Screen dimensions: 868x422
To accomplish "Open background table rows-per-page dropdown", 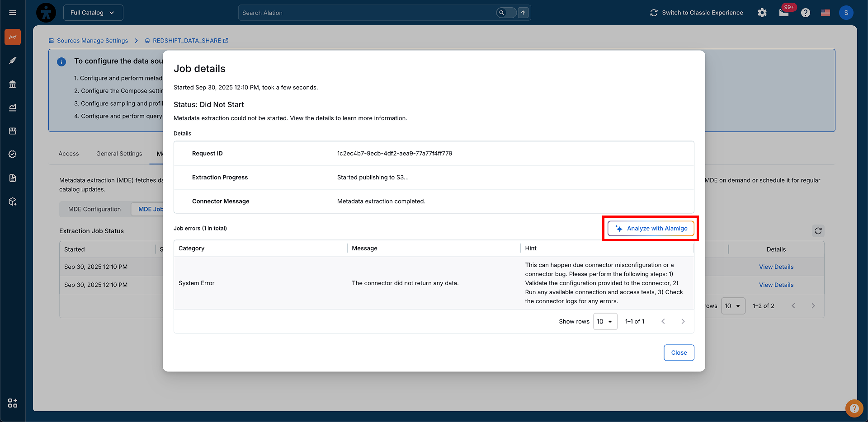I will click(x=733, y=306).
